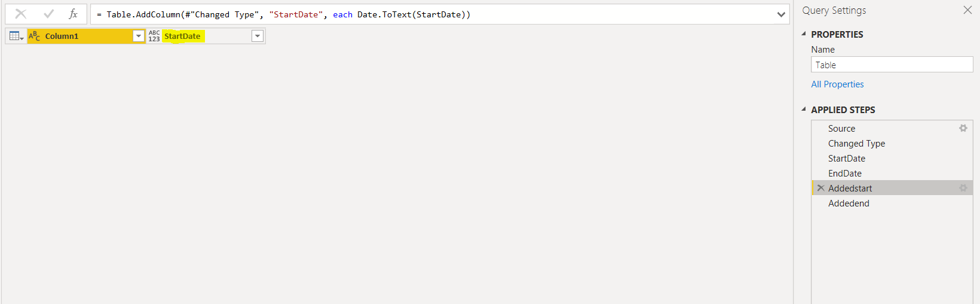Screen dimensions: 980x304
Task: Select the StartDate applied step
Action: [892, 158]
